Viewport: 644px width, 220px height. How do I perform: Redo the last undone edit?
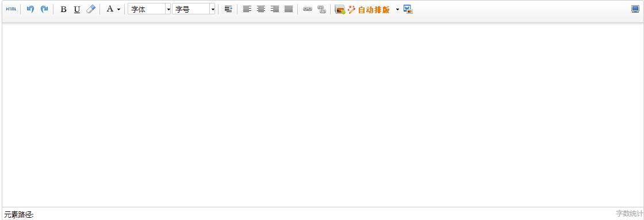tap(44, 9)
